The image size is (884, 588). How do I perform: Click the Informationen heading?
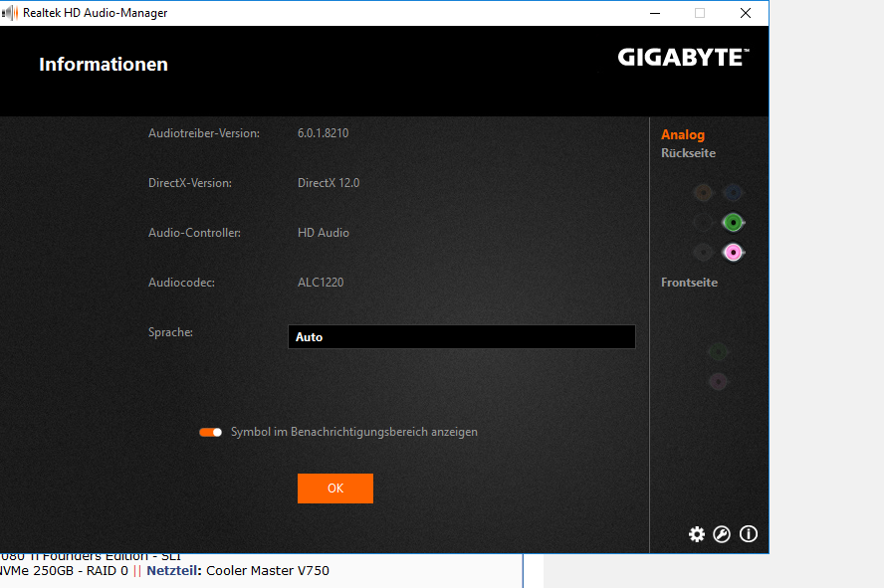tap(104, 65)
